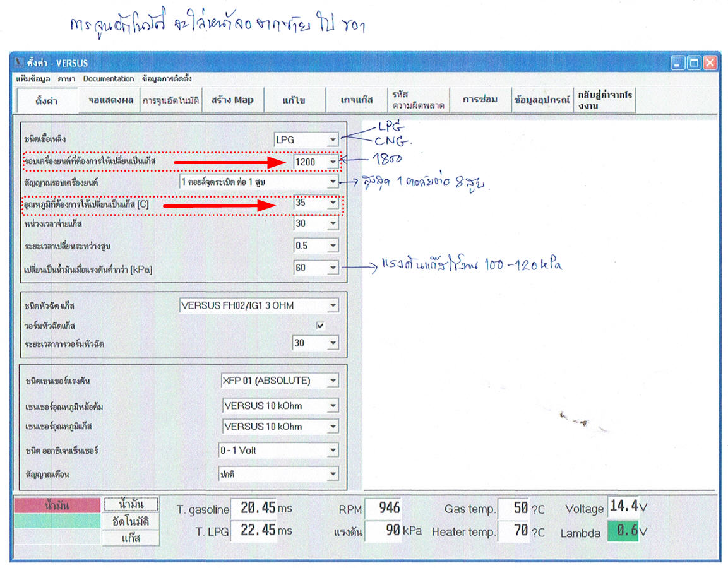Click the red น้ำมัน status indicator
Screen dimensions: 728x568
point(57,506)
